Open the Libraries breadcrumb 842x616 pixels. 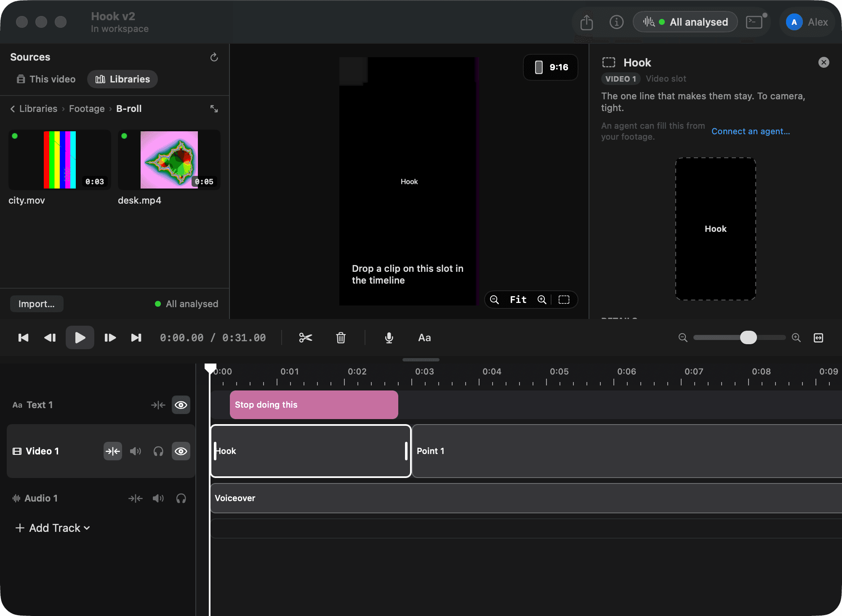tap(38, 109)
